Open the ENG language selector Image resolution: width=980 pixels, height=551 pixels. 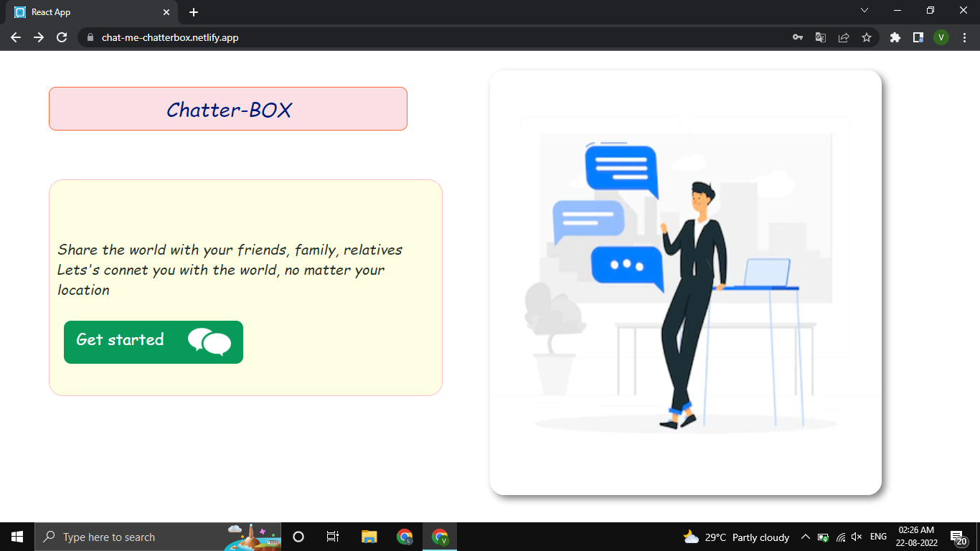[877, 537]
